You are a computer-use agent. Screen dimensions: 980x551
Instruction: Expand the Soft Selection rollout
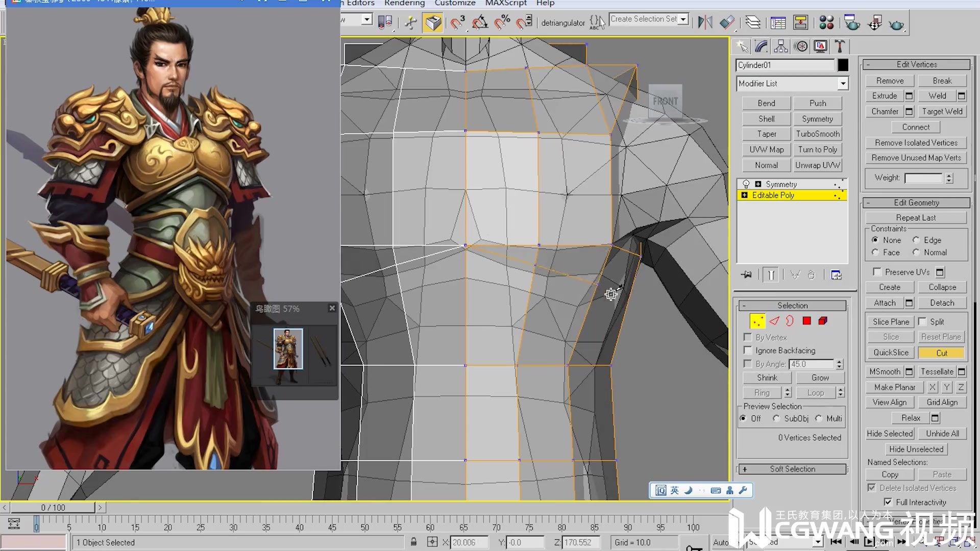[x=792, y=469]
